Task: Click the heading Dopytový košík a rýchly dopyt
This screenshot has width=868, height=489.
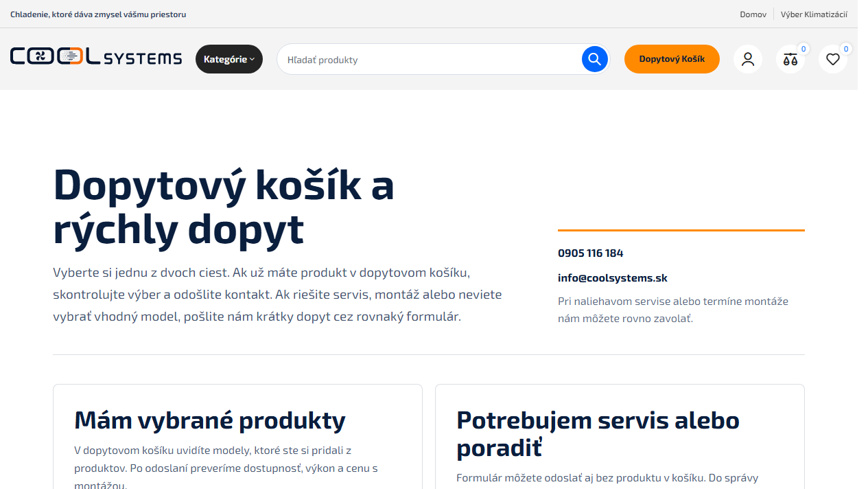Action: tap(224, 207)
